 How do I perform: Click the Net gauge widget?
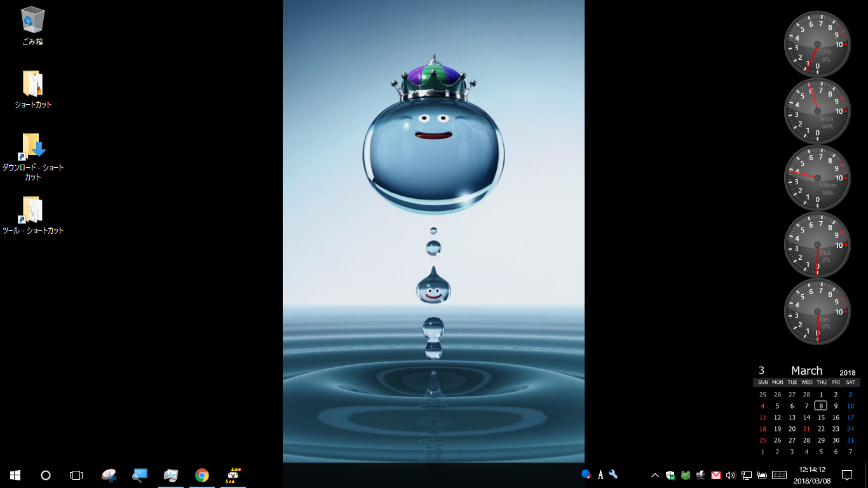coord(817,312)
